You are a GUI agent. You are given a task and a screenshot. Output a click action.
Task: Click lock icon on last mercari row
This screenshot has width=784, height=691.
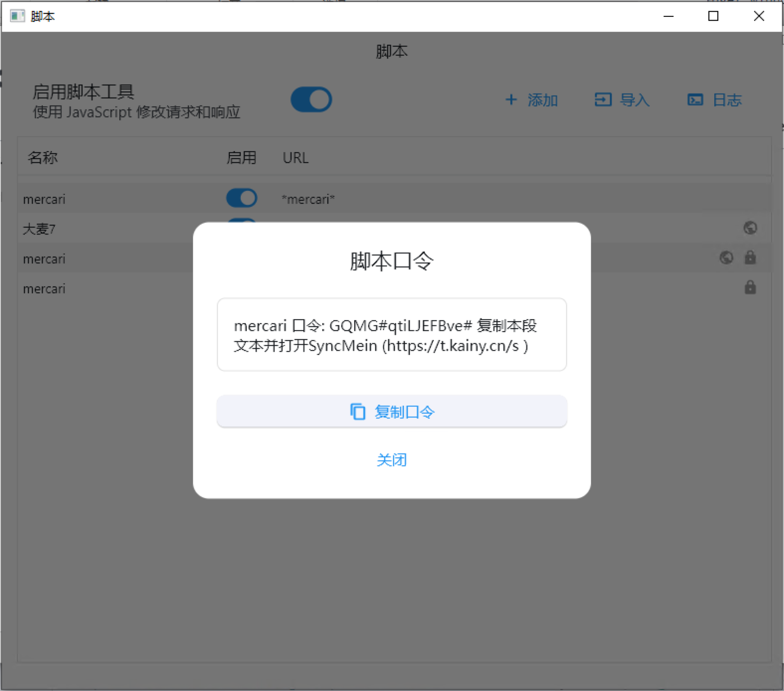pos(750,287)
